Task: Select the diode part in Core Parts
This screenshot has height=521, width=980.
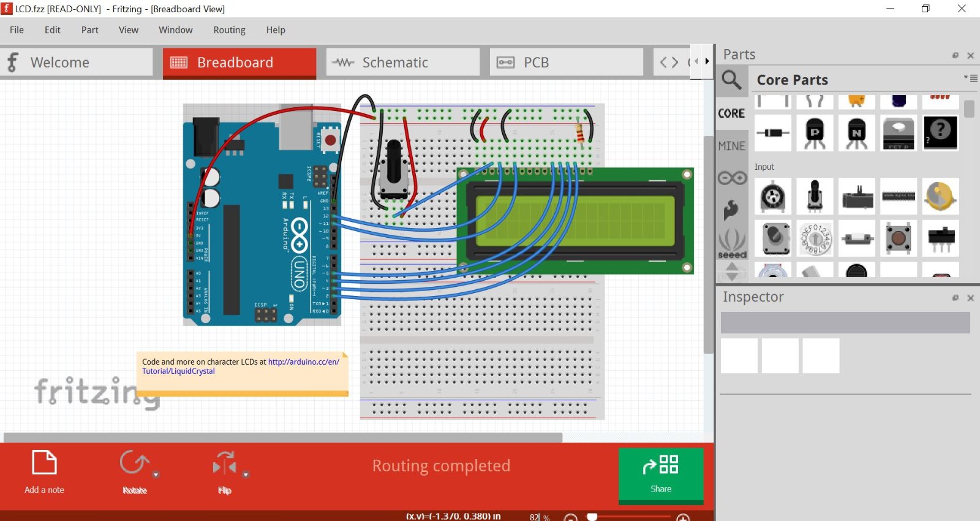Action: (x=773, y=133)
